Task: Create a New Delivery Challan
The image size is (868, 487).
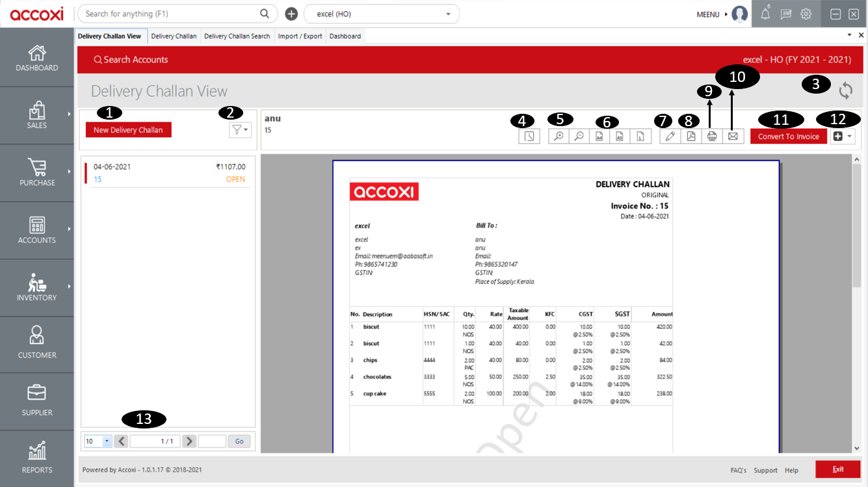Action: coord(128,129)
